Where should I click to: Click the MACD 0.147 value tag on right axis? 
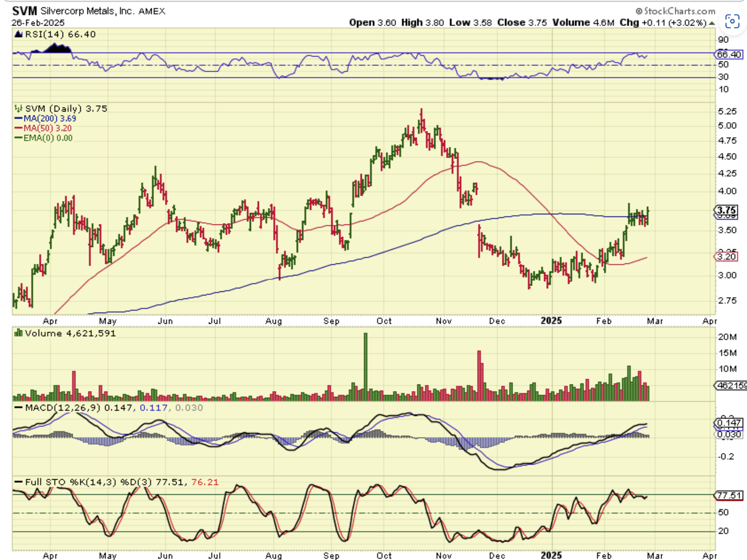pyautogui.click(x=728, y=423)
